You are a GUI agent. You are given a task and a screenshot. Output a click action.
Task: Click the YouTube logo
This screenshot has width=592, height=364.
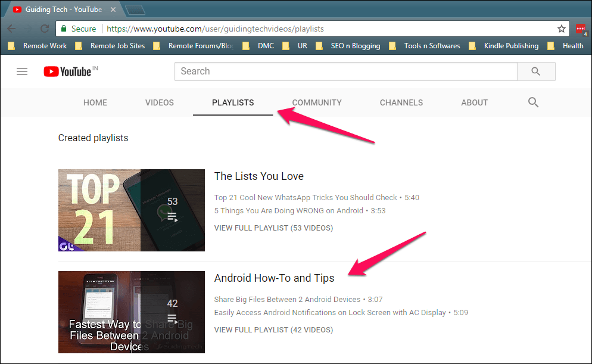67,71
